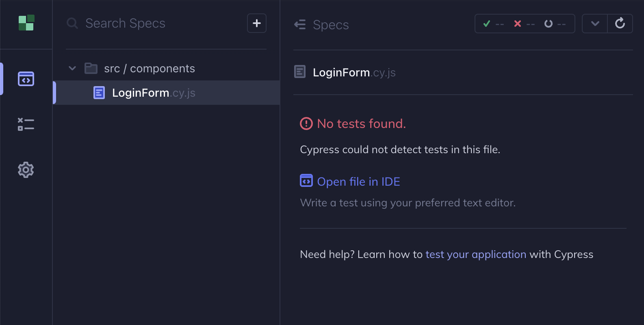Follow the 'test your application' link
Viewport: 644px width, 325px height.
click(x=476, y=254)
